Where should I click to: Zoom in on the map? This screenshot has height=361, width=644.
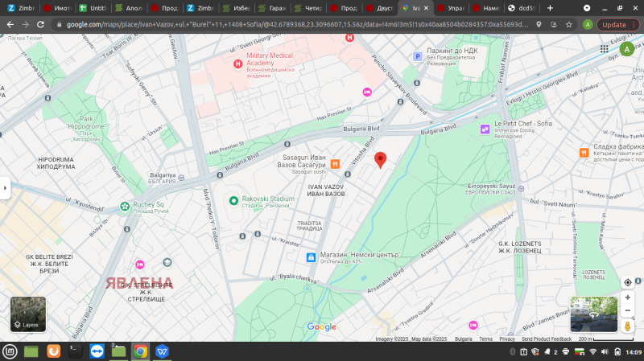(628, 297)
